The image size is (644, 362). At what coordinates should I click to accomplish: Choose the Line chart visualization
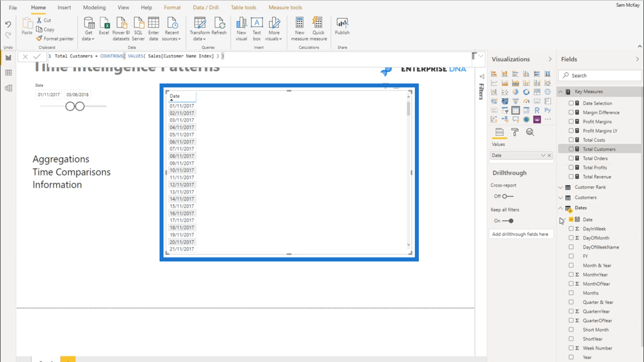[494, 83]
